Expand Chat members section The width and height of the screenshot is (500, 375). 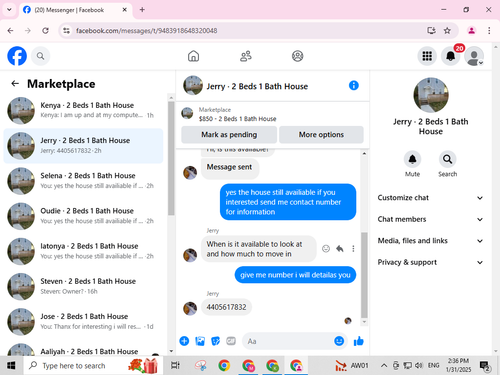click(430, 219)
